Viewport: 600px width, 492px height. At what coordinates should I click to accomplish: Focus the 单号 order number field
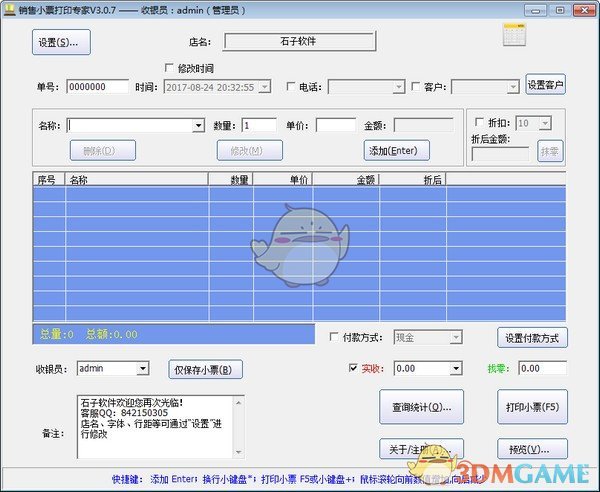(98, 87)
